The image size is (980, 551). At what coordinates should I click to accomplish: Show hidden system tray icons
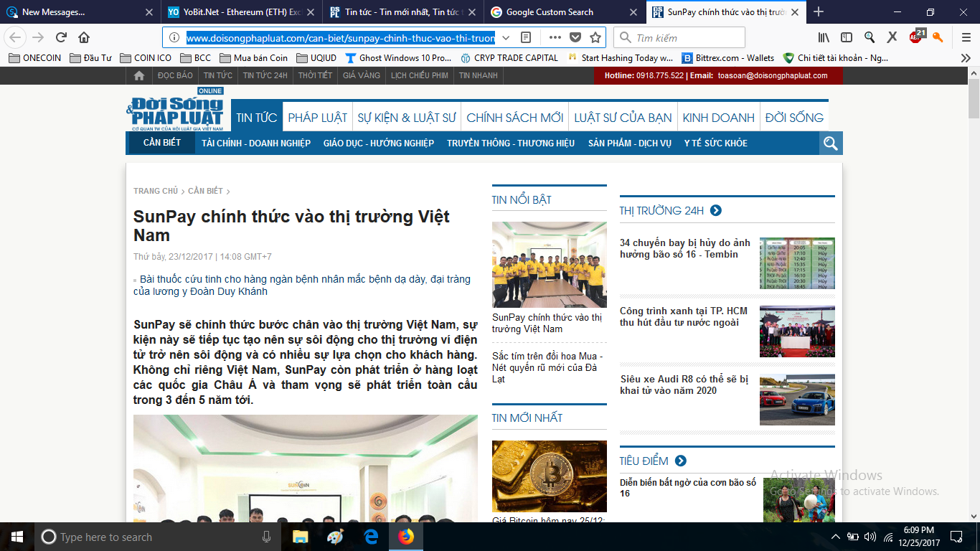pos(835,537)
